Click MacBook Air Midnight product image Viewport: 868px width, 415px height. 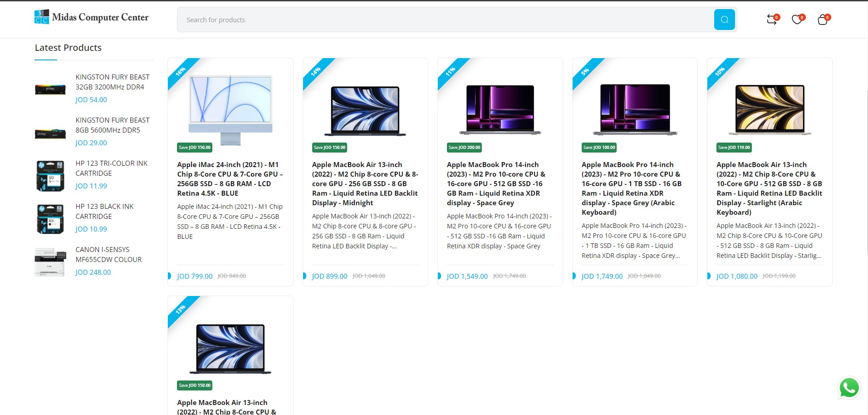point(365,110)
